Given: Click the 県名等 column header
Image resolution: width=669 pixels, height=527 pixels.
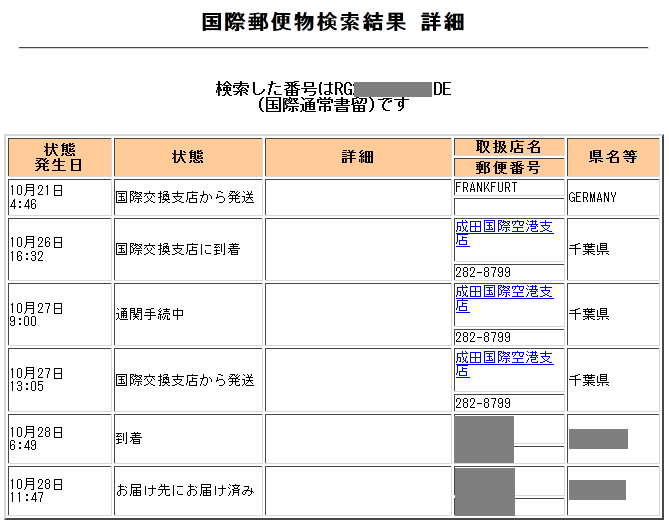Looking at the screenshot, I should coord(612,157).
